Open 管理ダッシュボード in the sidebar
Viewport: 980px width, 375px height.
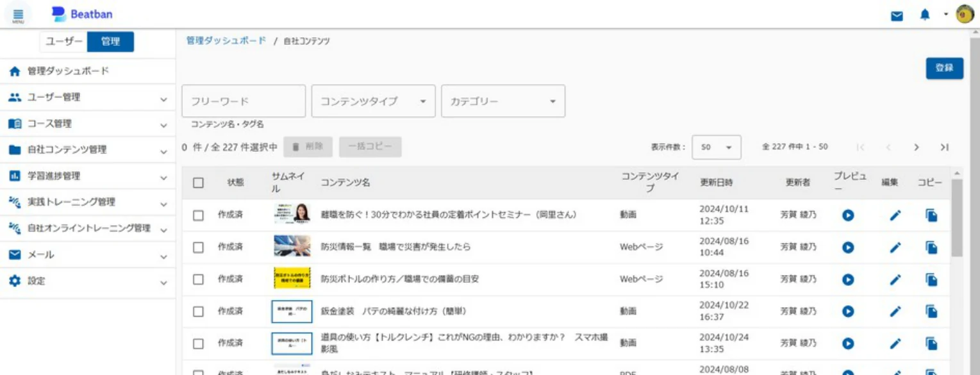click(88, 71)
